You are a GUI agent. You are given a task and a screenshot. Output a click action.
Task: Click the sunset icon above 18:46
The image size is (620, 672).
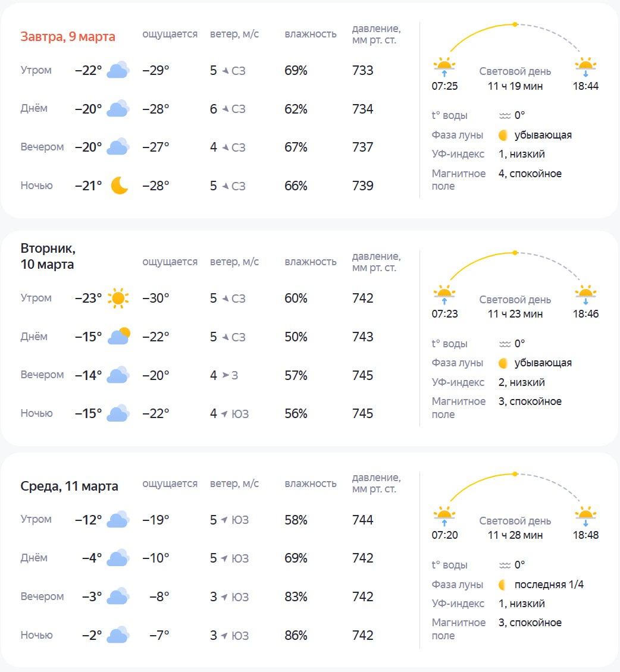click(x=585, y=294)
